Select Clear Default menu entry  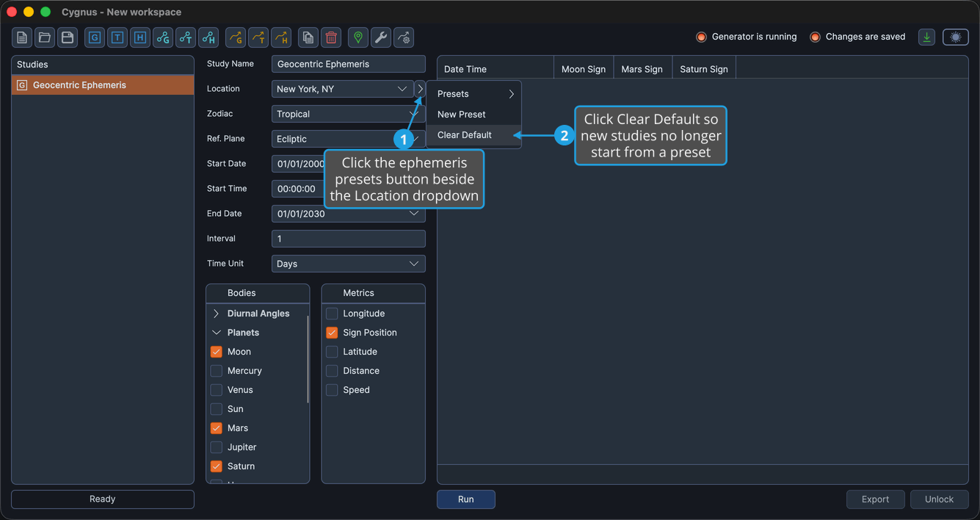474,135
